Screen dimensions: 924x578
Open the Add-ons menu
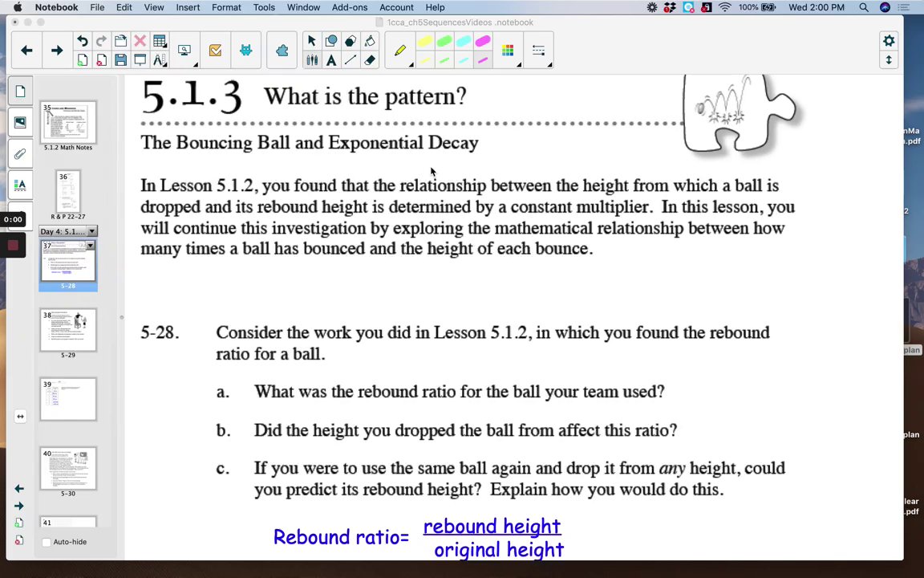[350, 7]
